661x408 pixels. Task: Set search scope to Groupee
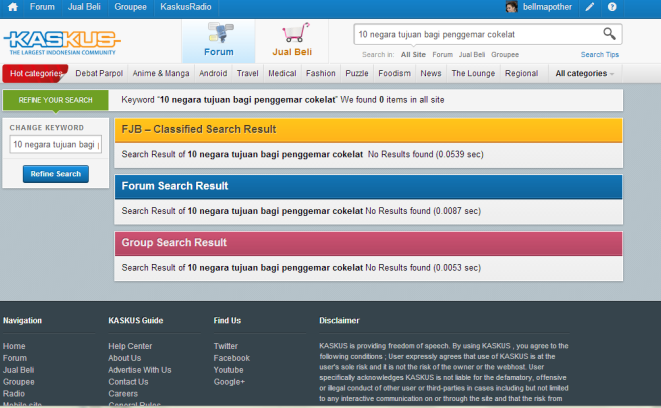(x=505, y=54)
